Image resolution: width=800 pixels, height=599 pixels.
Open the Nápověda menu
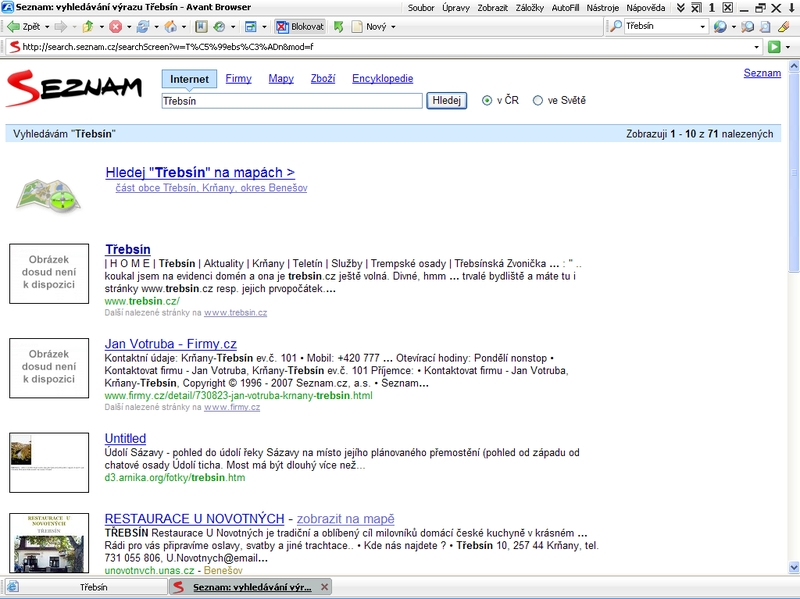(x=645, y=8)
